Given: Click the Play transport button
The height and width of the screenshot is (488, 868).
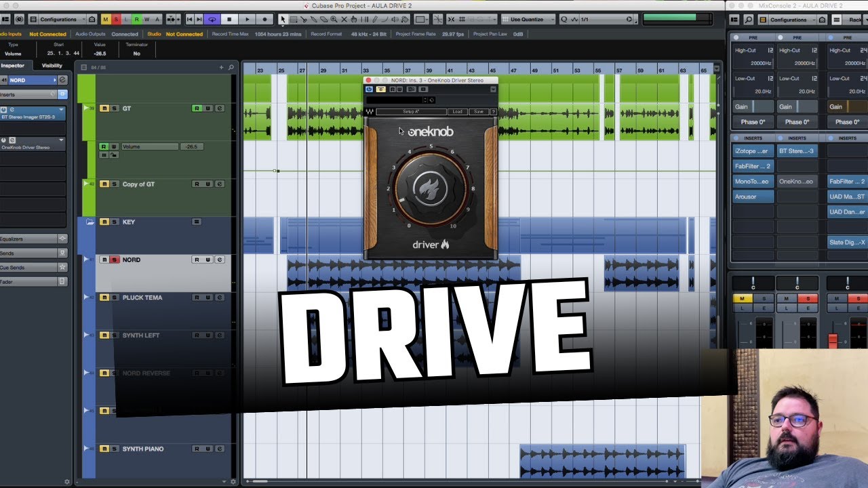Looking at the screenshot, I should tap(247, 19).
